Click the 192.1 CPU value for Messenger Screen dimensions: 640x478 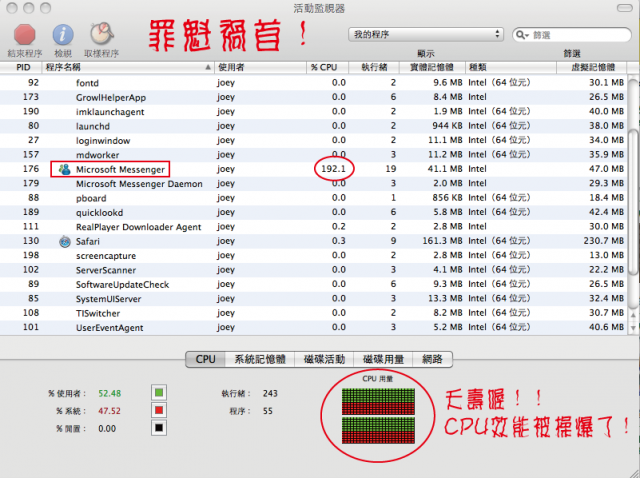[333, 169]
